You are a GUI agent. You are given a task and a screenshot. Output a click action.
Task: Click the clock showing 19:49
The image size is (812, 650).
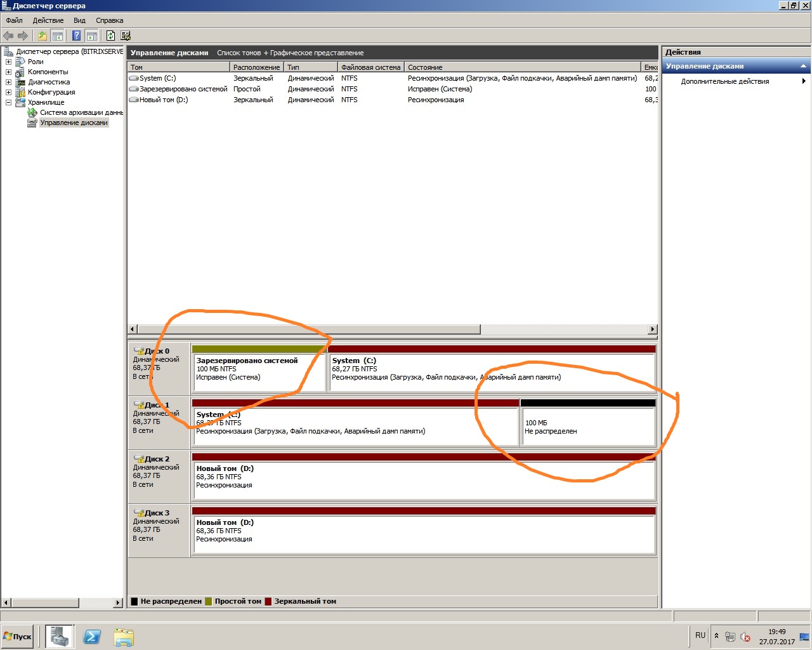(776, 632)
